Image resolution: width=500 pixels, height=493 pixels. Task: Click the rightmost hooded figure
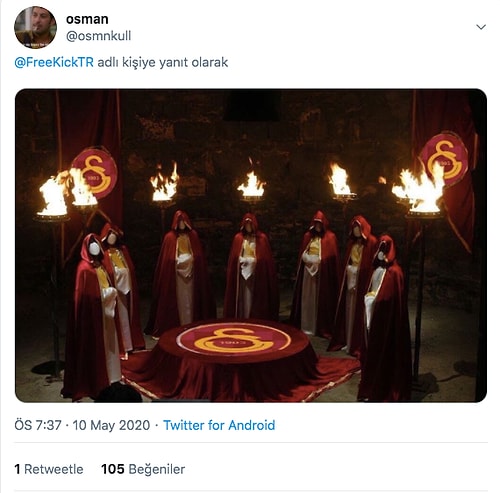[x=385, y=318]
